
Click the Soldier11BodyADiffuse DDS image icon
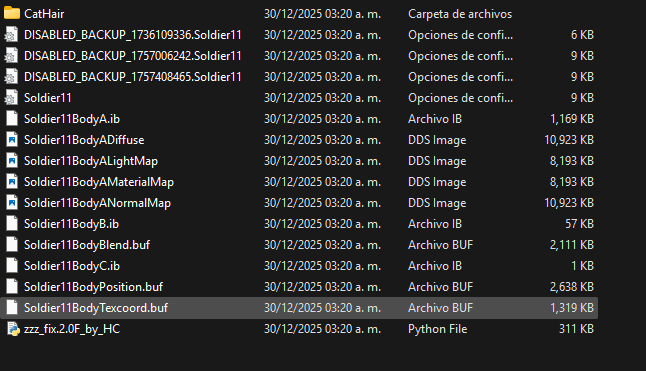(x=12, y=140)
